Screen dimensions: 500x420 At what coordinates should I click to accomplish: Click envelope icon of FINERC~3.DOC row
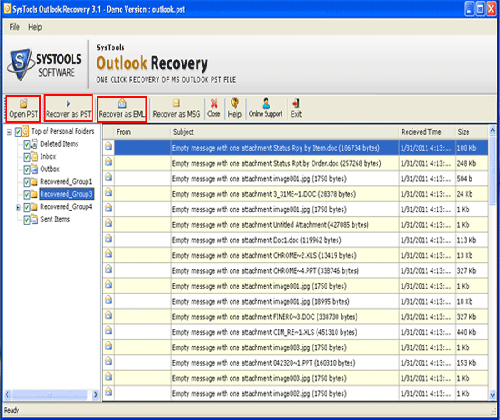108,315
